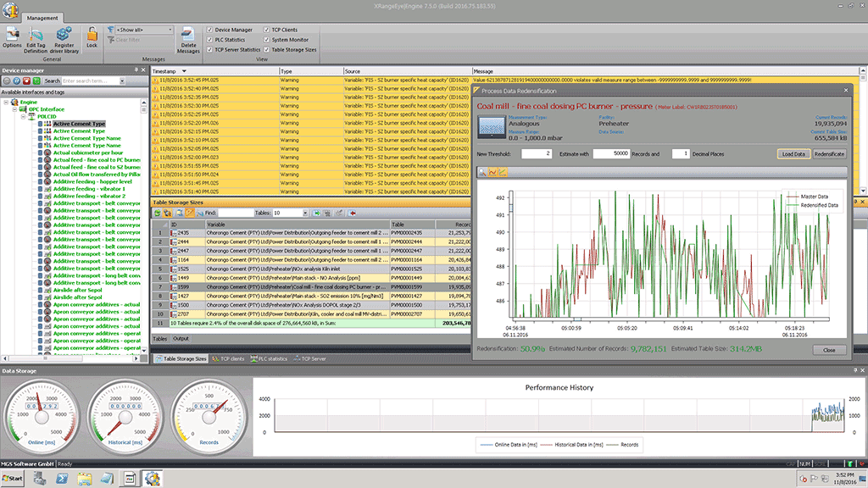Select the Table Storage Sizes bottom tab

(x=181, y=358)
